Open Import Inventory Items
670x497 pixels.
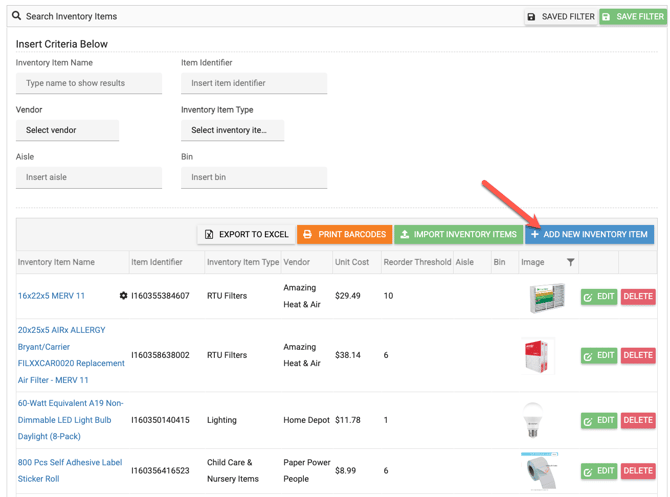(x=458, y=235)
